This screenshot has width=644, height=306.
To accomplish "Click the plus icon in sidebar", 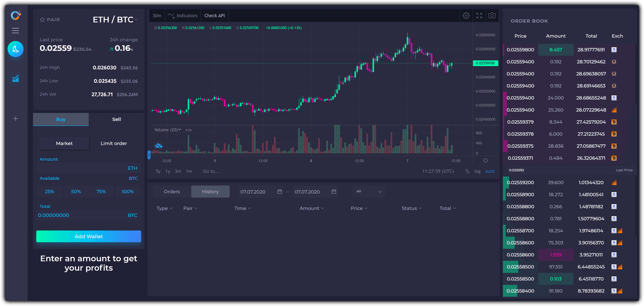I will pyautogui.click(x=15, y=119).
